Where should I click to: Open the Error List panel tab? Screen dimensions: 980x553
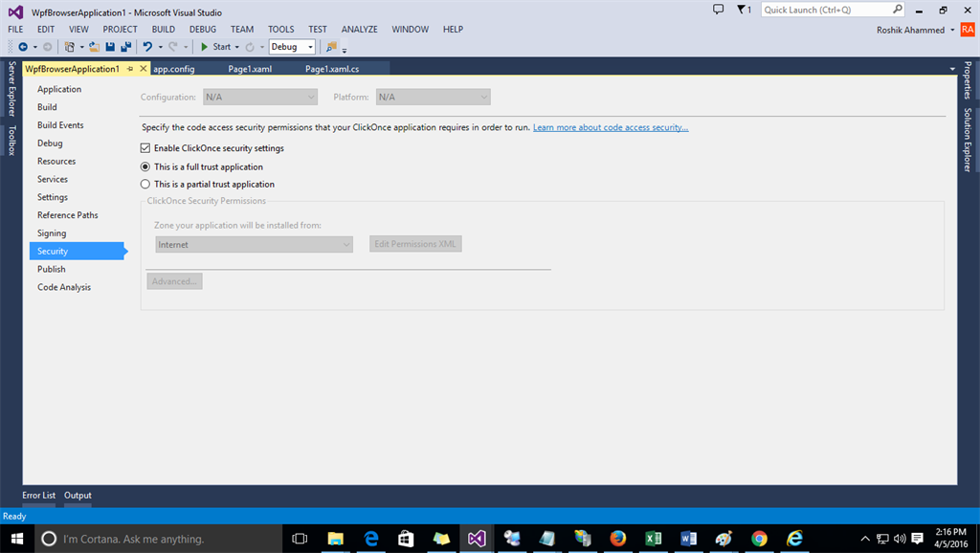pyautogui.click(x=38, y=496)
